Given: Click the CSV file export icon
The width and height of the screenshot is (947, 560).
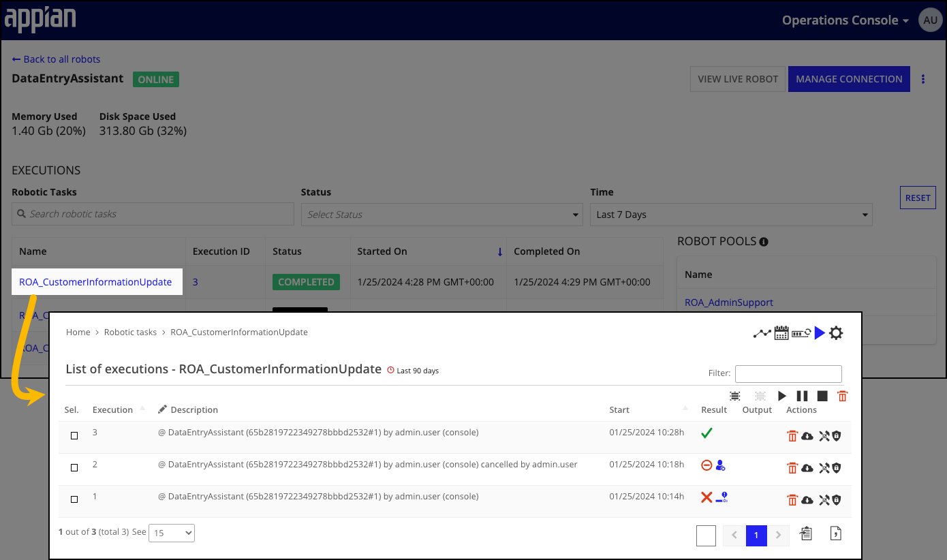Looking at the screenshot, I should click(x=836, y=533).
